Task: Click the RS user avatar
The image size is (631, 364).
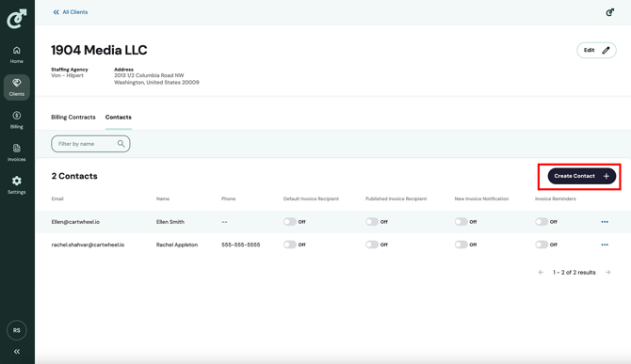Action: tap(17, 330)
